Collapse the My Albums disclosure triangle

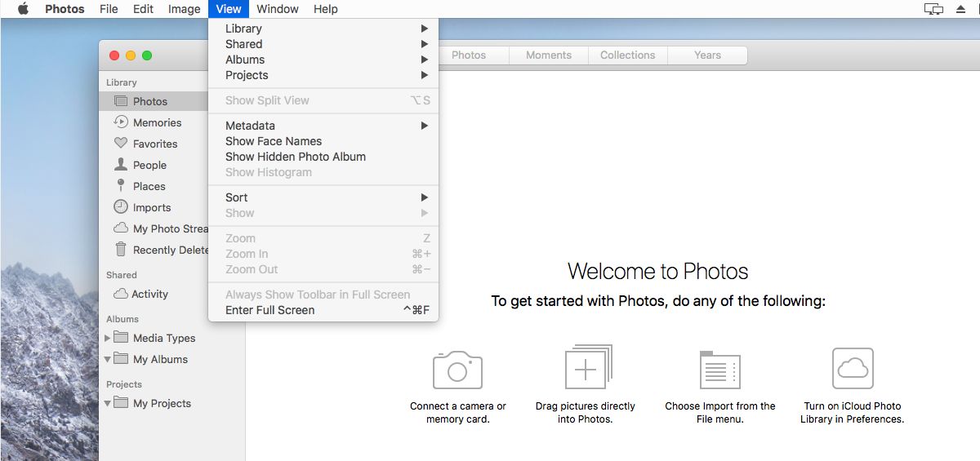[107, 359]
